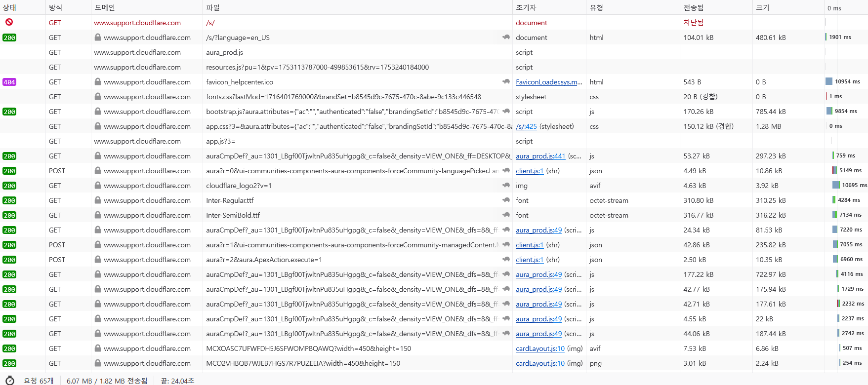Viewport: 868px width, 385px height.
Task: Click the turtle icon on the /s/?language=en_US row
Action: pos(506,38)
